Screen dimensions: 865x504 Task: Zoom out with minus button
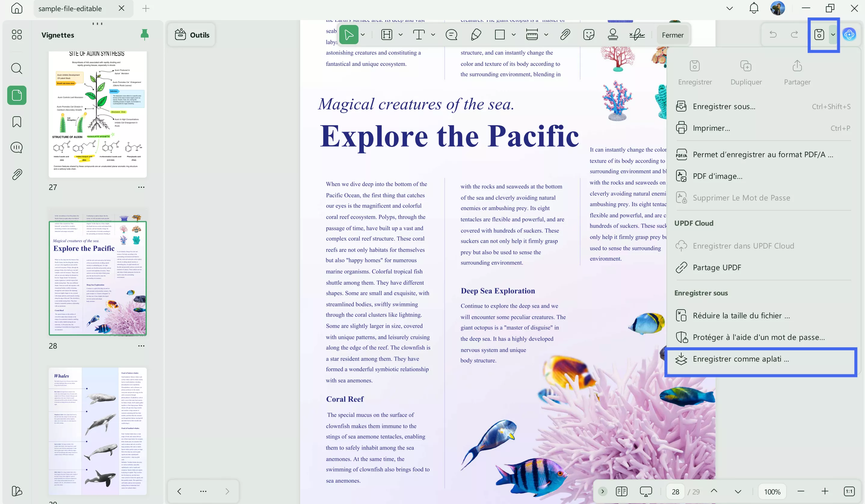point(801,491)
